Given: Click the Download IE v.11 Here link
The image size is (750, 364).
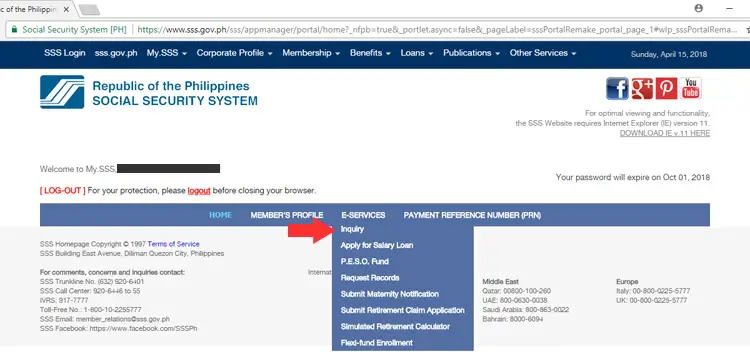Looking at the screenshot, I should coord(665,133).
